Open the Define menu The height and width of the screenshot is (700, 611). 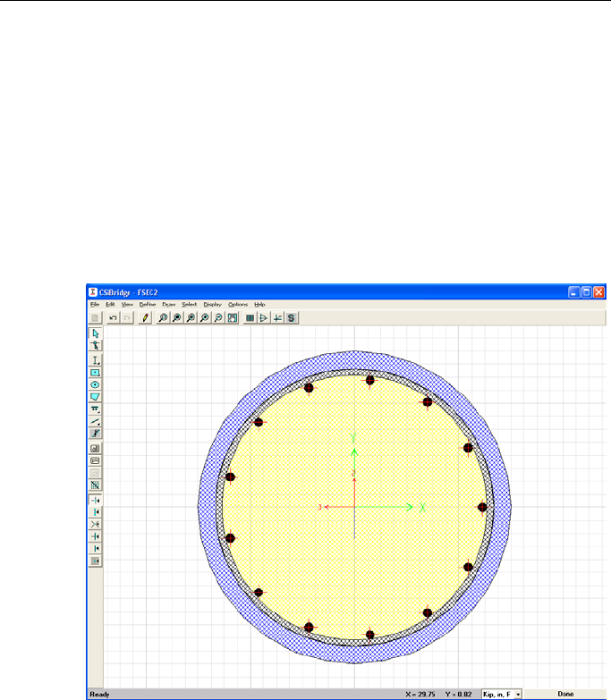click(148, 305)
